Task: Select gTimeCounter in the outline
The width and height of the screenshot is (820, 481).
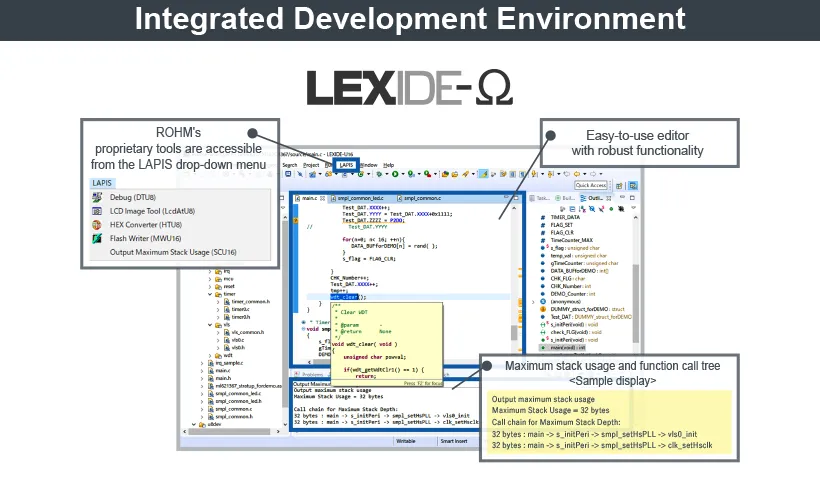Action: click(584, 263)
